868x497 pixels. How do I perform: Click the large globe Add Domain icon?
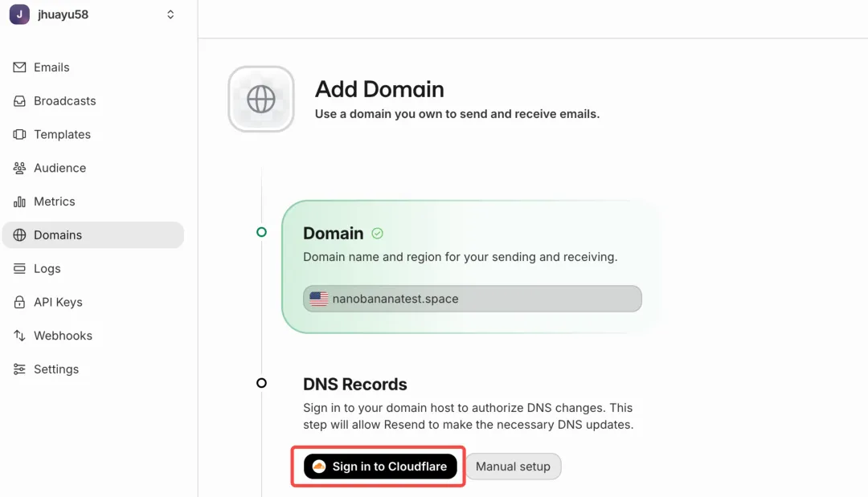click(261, 100)
